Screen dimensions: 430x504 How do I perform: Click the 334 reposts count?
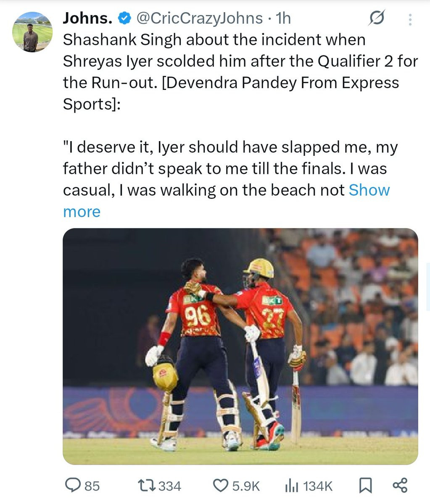170,486
